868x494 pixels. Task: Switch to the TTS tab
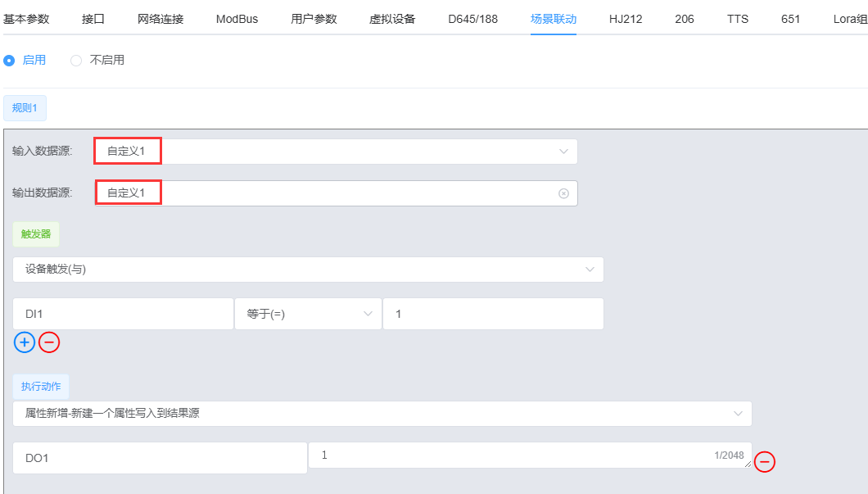(737, 19)
